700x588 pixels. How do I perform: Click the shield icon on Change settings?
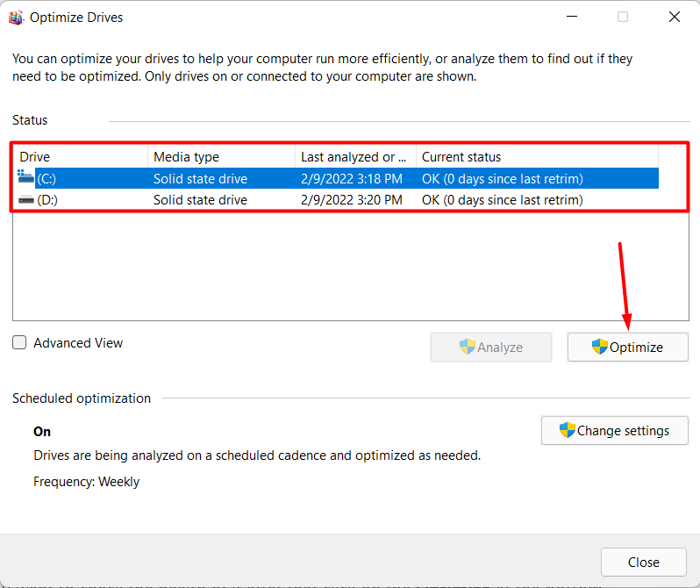[568, 430]
